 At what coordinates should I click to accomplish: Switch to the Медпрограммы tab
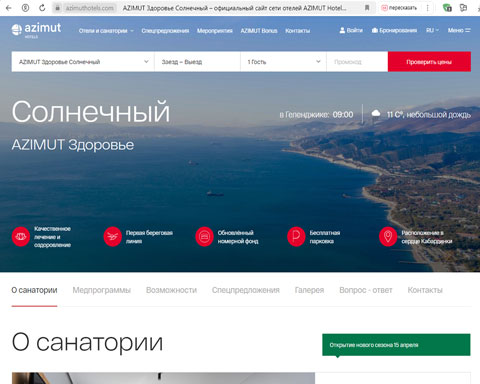point(102,290)
